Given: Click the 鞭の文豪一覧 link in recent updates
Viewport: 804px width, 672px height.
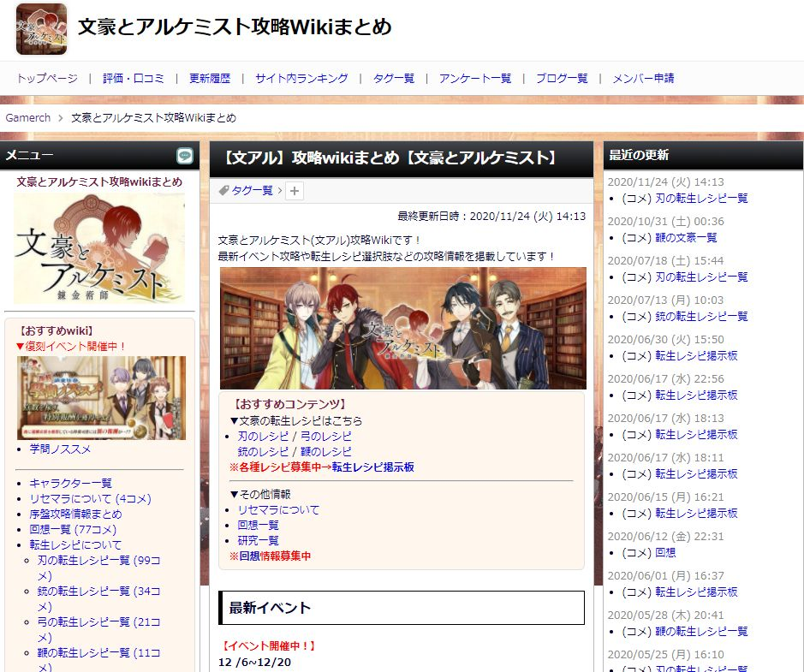Looking at the screenshot, I should pyautogui.click(x=686, y=238).
